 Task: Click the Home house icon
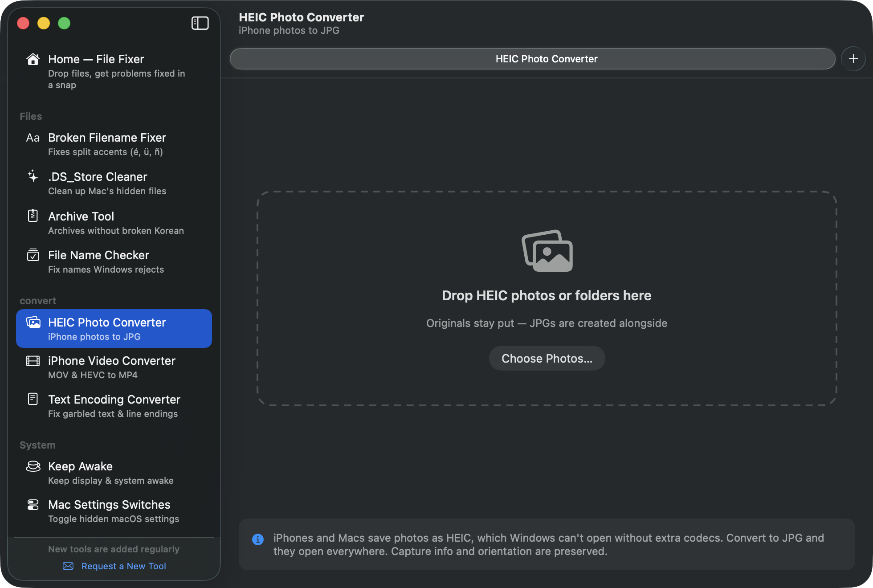coord(33,59)
